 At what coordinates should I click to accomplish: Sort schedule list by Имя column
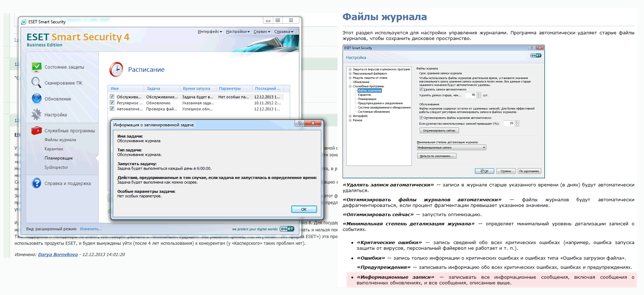126,88
